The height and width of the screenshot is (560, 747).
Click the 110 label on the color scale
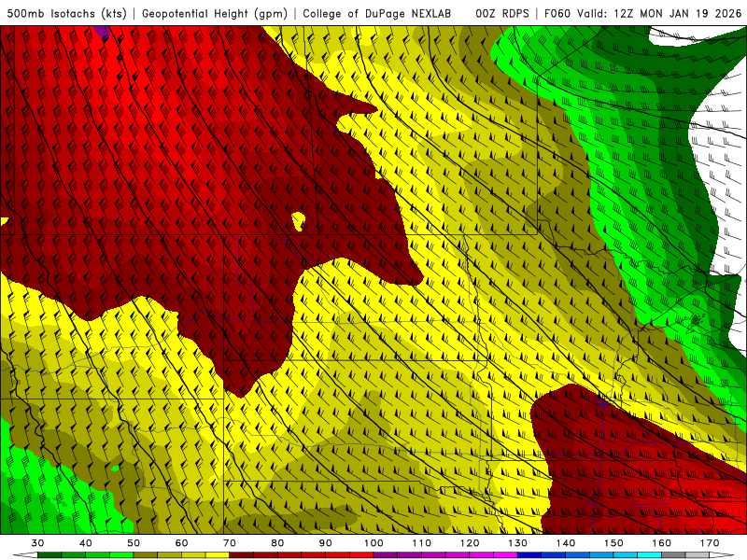pos(422,543)
